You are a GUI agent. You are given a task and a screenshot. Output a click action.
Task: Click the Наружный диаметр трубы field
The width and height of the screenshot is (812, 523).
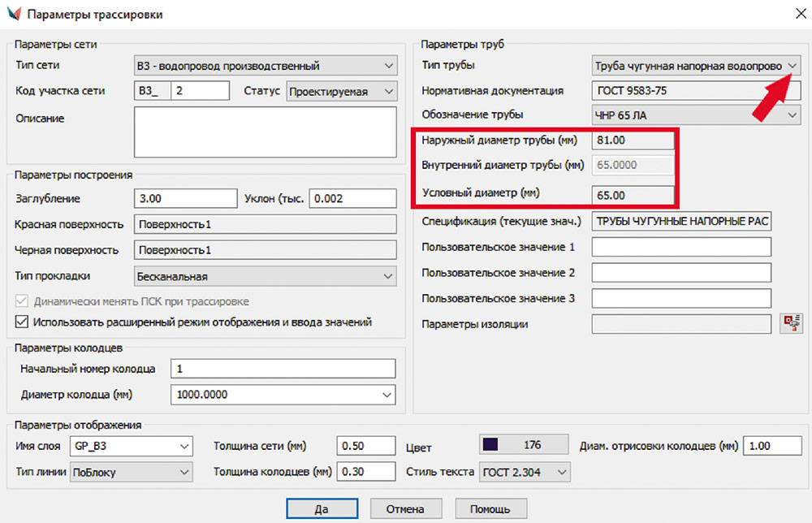pyautogui.click(x=633, y=140)
